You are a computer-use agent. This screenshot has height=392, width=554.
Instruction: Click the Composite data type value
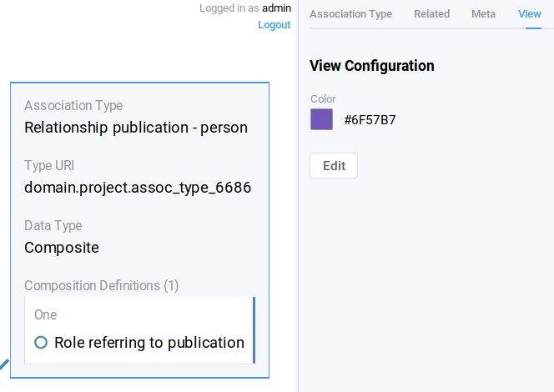pyautogui.click(x=62, y=248)
